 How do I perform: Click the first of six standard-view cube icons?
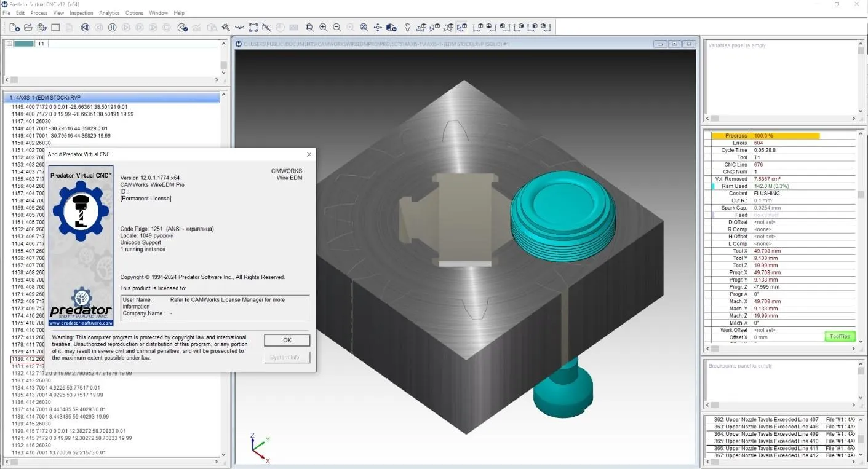[477, 28]
